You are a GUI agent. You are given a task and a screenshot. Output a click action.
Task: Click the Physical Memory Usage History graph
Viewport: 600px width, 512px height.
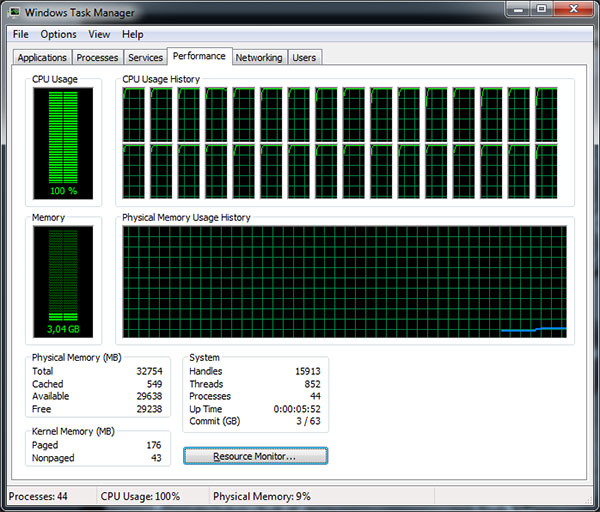coord(344,282)
